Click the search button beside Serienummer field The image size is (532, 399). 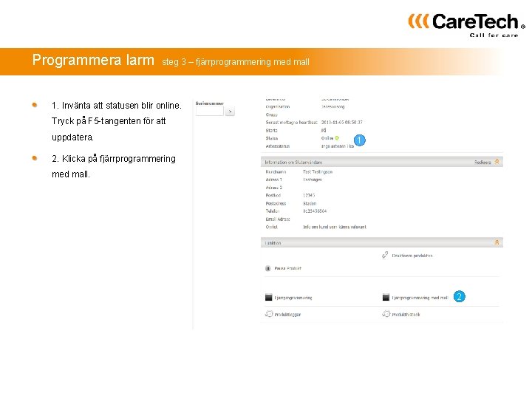click(230, 112)
